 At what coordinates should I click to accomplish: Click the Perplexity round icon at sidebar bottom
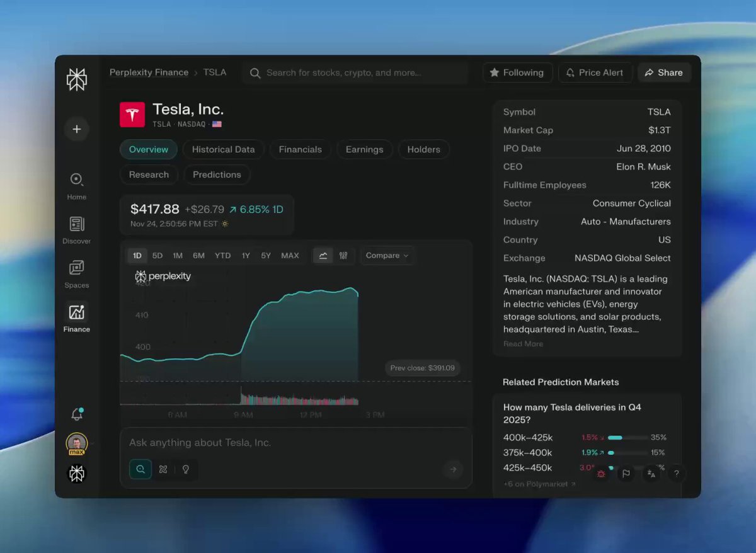tap(76, 474)
